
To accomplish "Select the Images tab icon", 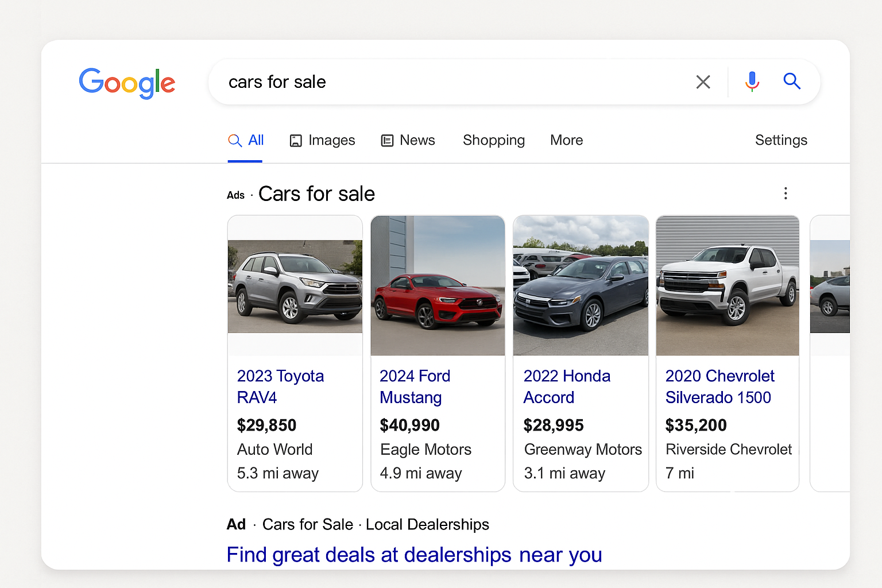I will (295, 140).
